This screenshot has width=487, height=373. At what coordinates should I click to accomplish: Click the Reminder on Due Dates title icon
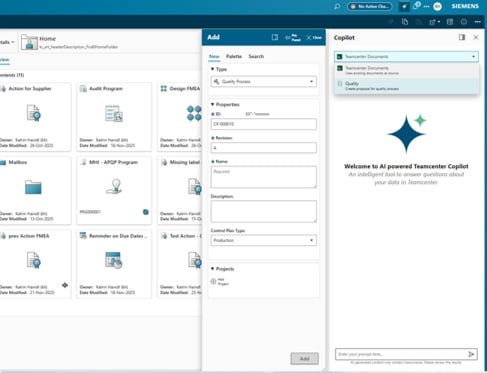click(x=83, y=236)
